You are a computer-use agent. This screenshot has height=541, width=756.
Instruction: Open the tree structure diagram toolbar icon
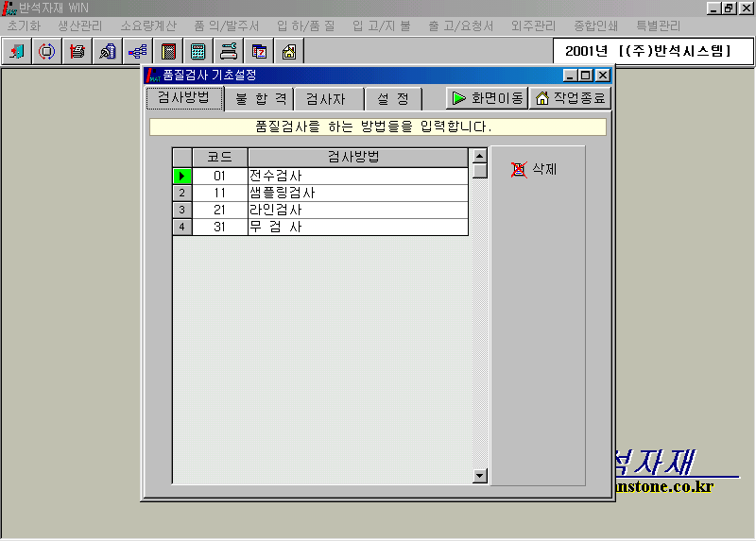(x=138, y=51)
